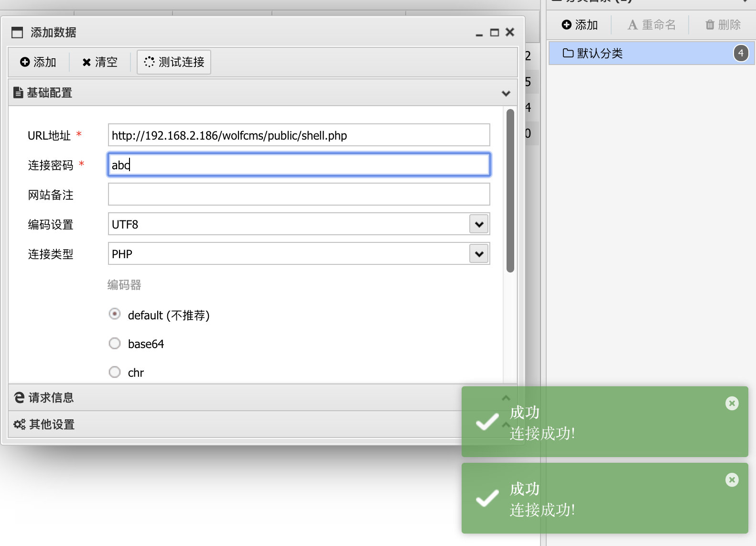756x546 pixels.
Task: Click the 清空 clear button
Action: click(x=100, y=62)
